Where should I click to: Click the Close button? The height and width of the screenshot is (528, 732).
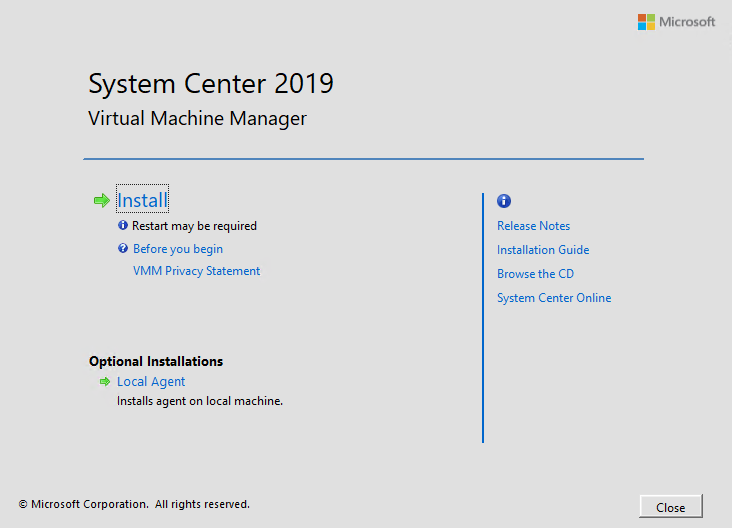[x=671, y=507]
